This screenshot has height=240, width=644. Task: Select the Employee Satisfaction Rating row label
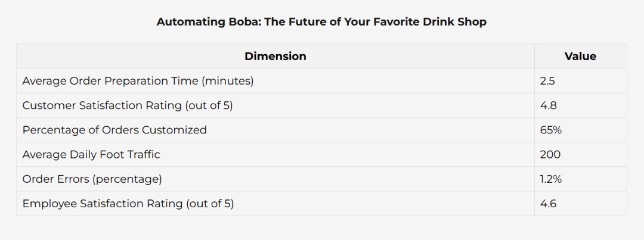(275, 204)
